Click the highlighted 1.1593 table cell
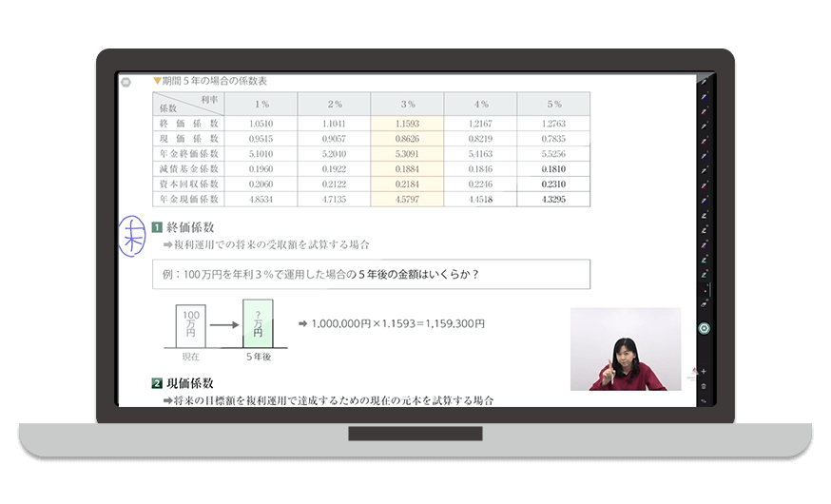831x504 pixels. tap(407, 124)
